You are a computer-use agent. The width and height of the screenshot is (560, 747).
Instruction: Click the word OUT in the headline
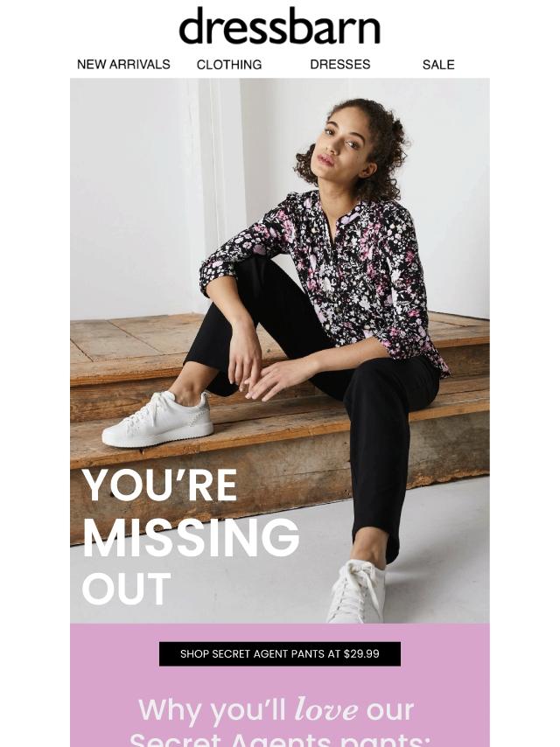point(126,589)
